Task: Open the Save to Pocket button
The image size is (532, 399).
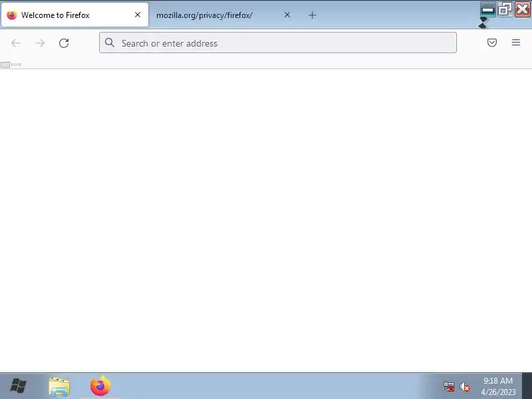Action: tap(492, 43)
